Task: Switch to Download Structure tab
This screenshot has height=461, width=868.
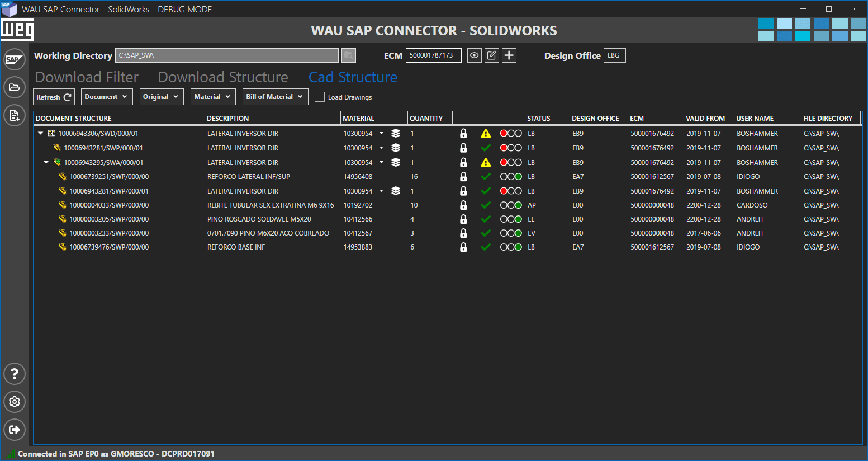Action: (x=223, y=77)
